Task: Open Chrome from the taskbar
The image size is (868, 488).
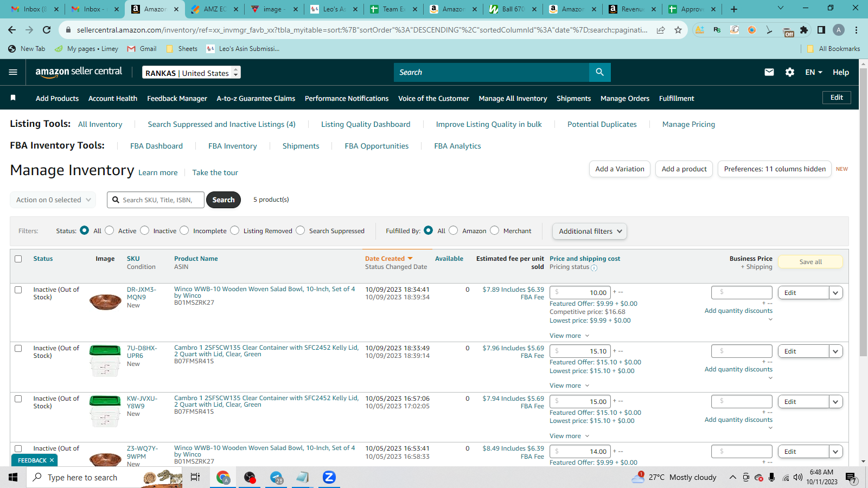Action: coord(223,477)
